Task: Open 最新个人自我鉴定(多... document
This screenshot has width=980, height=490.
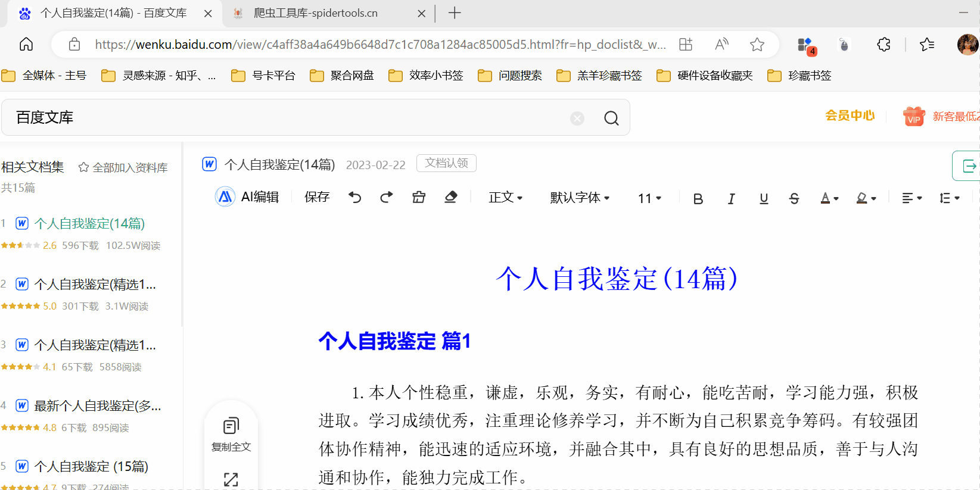Action: pyautogui.click(x=97, y=405)
